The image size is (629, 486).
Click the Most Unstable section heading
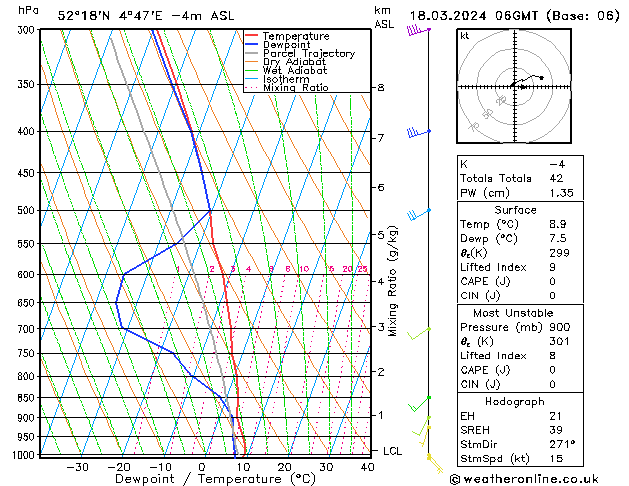click(513, 313)
